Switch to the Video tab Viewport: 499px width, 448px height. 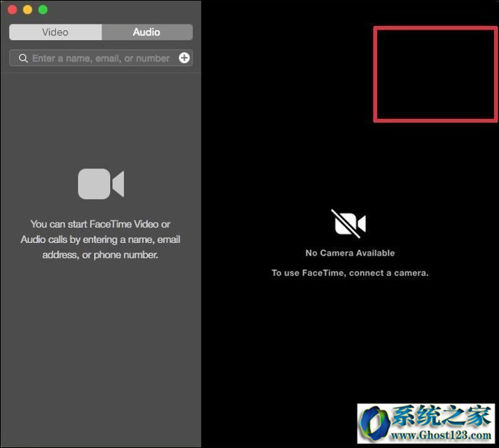[x=55, y=32]
